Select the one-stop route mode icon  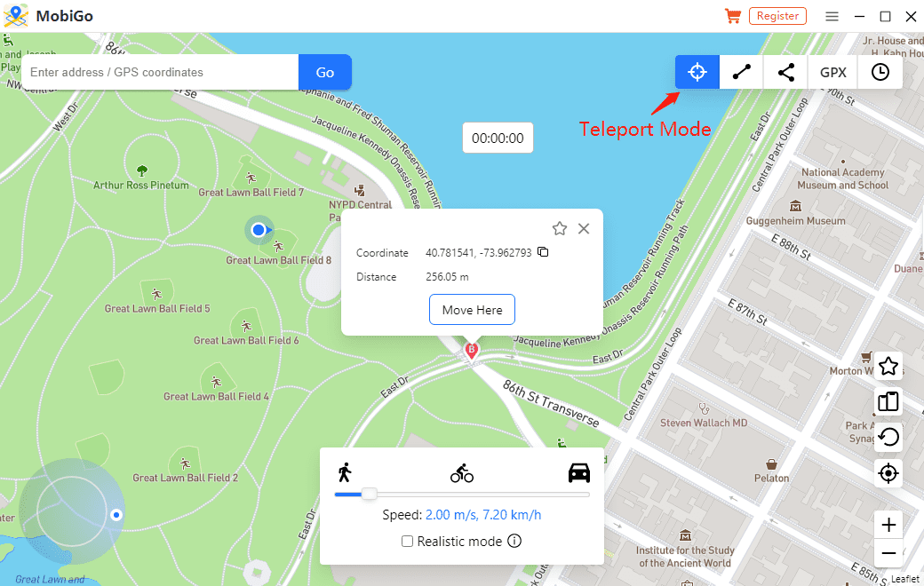coord(742,73)
